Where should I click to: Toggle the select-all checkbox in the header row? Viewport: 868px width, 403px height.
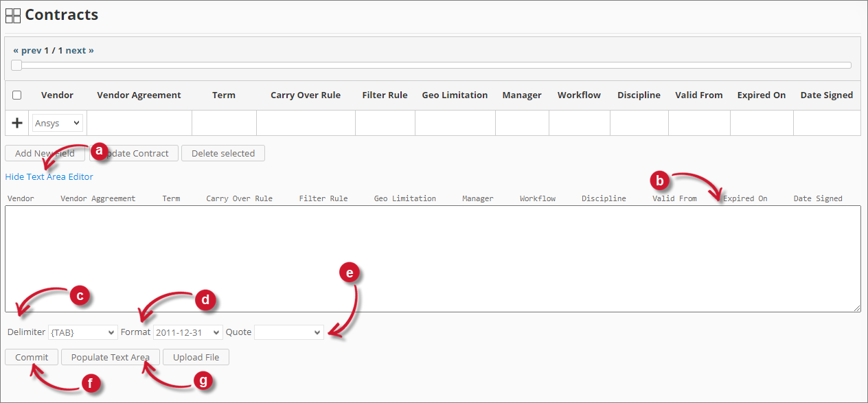pos(16,95)
